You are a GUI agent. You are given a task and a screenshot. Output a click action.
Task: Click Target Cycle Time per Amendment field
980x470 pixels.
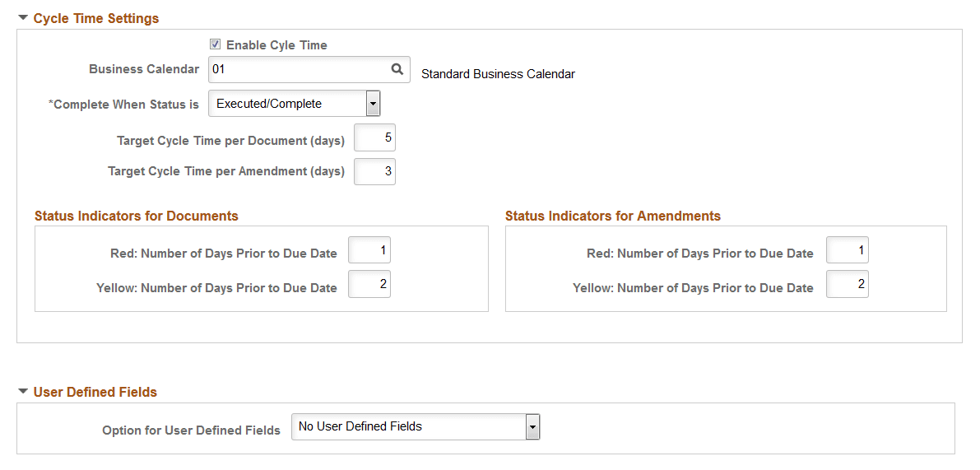pyautogui.click(x=375, y=172)
